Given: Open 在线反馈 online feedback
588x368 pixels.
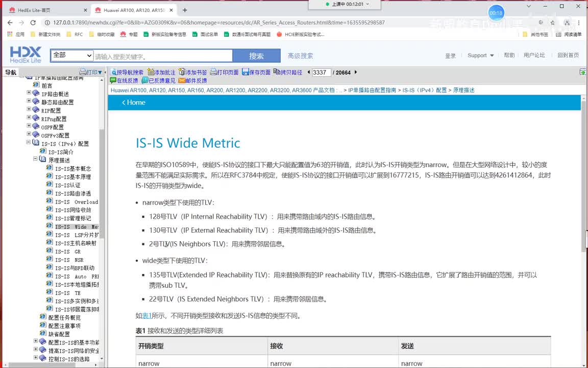Looking at the screenshot, I should (x=124, y=80).
